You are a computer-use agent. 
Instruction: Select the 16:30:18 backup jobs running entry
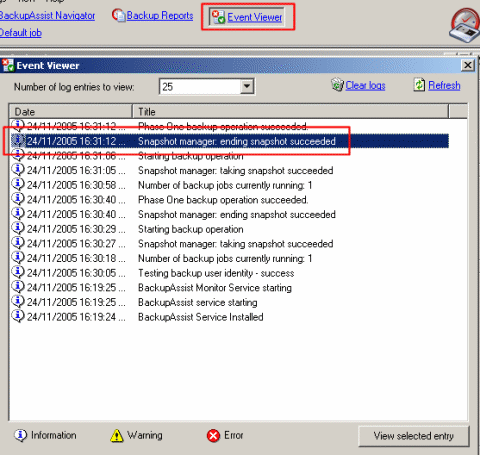[x=229, y=258]
